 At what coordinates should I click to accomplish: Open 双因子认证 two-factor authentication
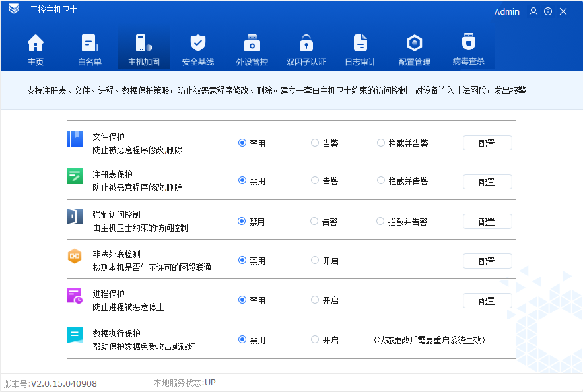click(x=306, y=48)
